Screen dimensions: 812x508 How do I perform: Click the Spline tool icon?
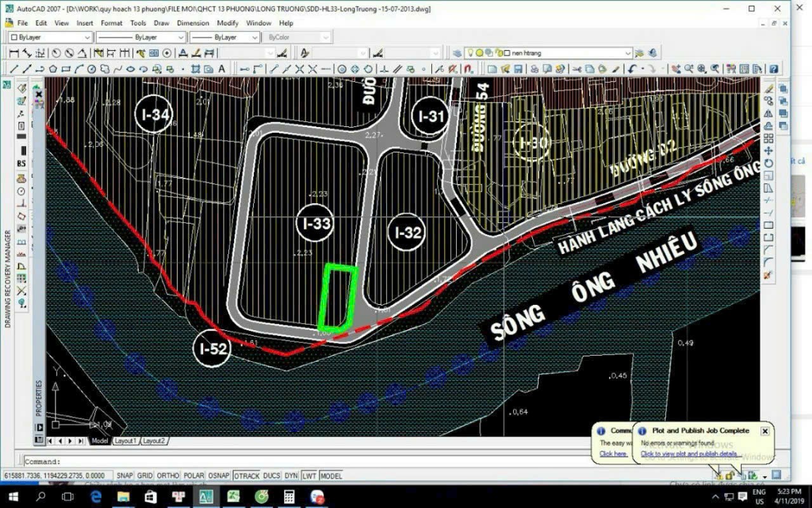[119, 69]
